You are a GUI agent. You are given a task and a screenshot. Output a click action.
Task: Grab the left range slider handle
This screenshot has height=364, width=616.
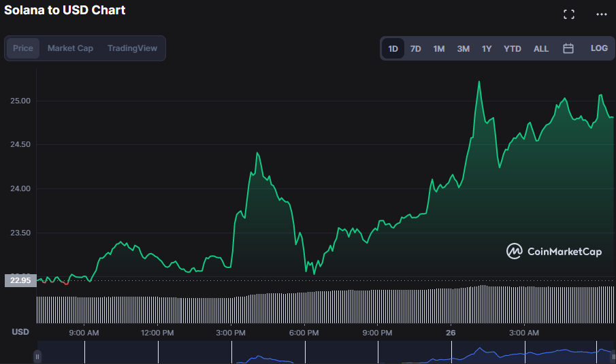coord(37,356)
